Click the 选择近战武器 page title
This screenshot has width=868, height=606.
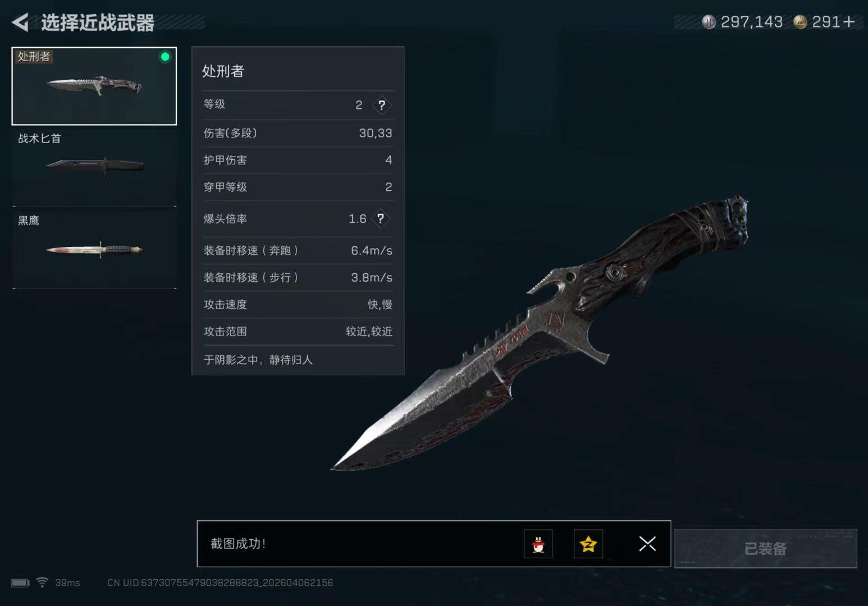98,23
